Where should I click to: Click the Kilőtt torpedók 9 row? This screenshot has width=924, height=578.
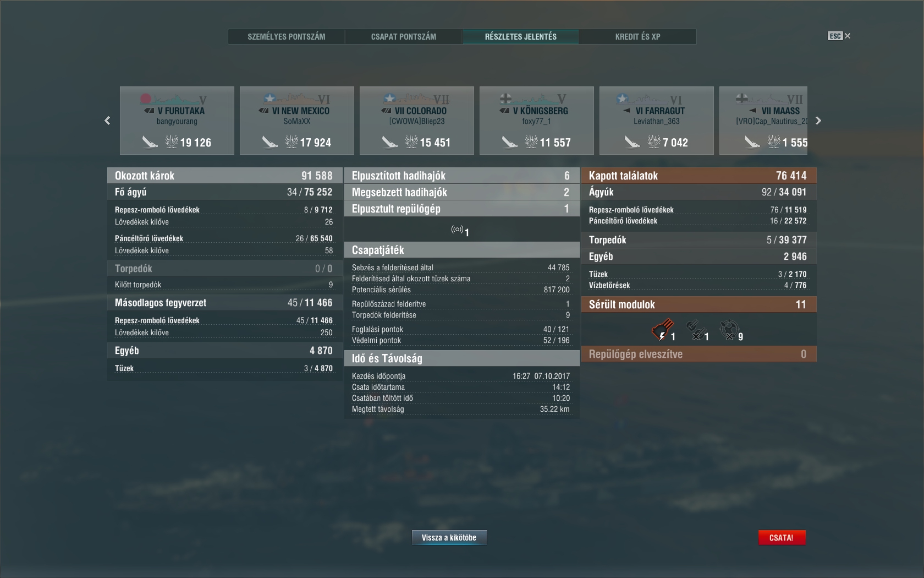pyautogui.click(x=224, y=285)
